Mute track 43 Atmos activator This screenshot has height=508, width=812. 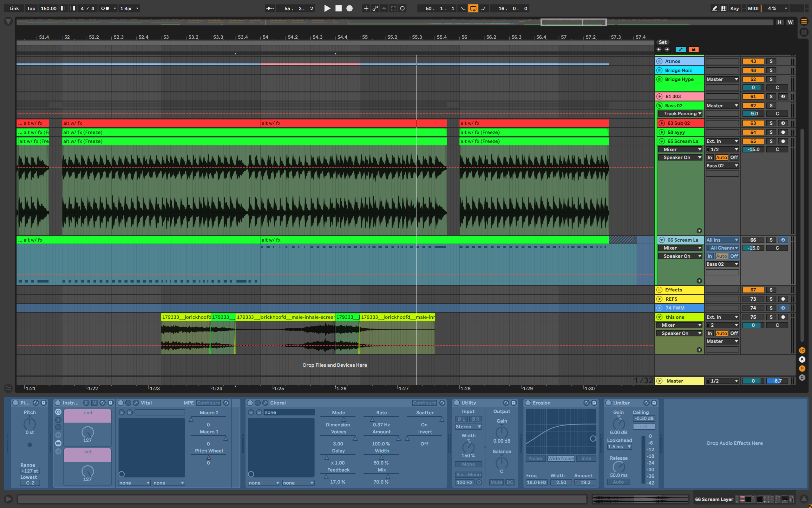coord(753,61)
